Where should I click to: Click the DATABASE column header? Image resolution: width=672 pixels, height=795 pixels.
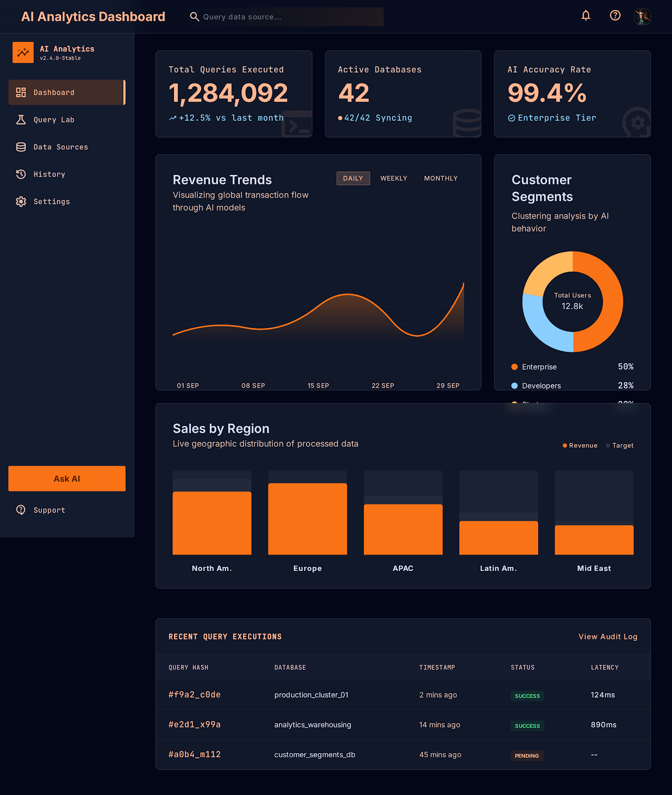pyautogui.click(x=290, y=668)
